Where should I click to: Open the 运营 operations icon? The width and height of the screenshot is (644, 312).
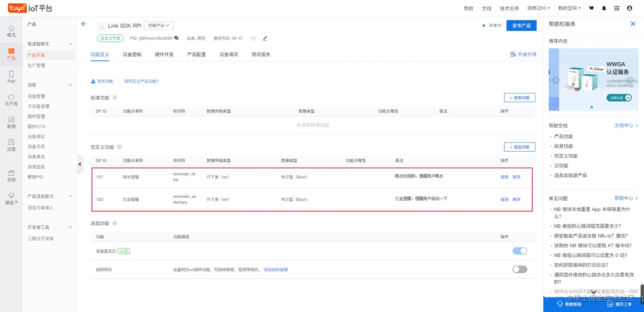pos(11,145)
